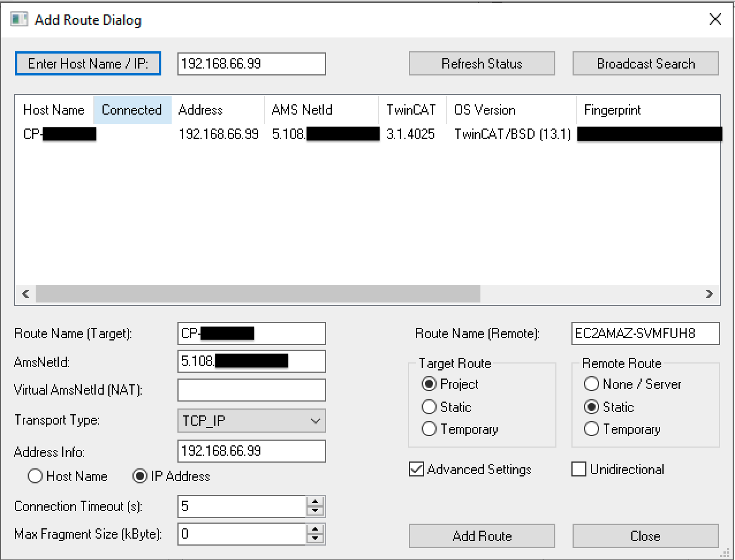Close the Add Route dialog window
Image resolution: width=735 pixels, height=560 pixels.
(x=715, y=20)
